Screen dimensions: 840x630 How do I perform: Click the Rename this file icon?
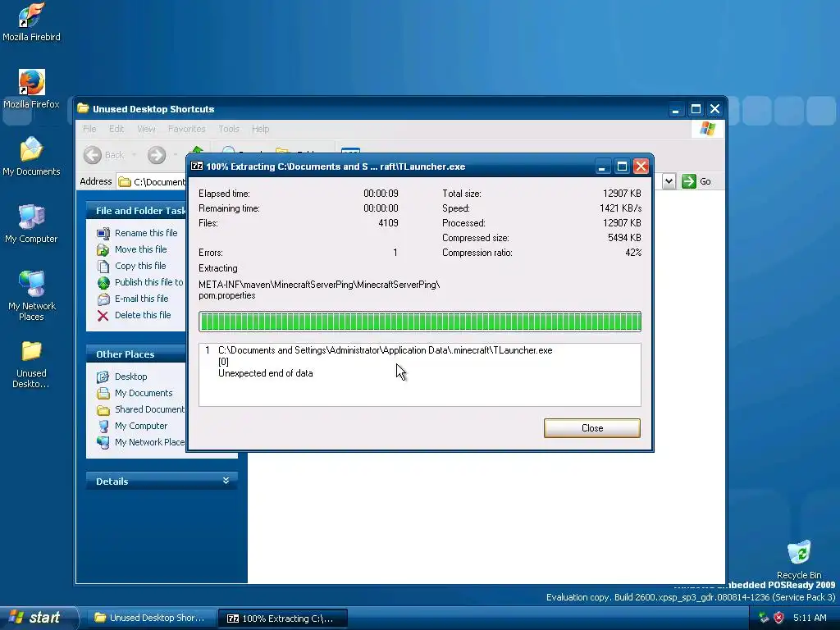coord(103,233)
